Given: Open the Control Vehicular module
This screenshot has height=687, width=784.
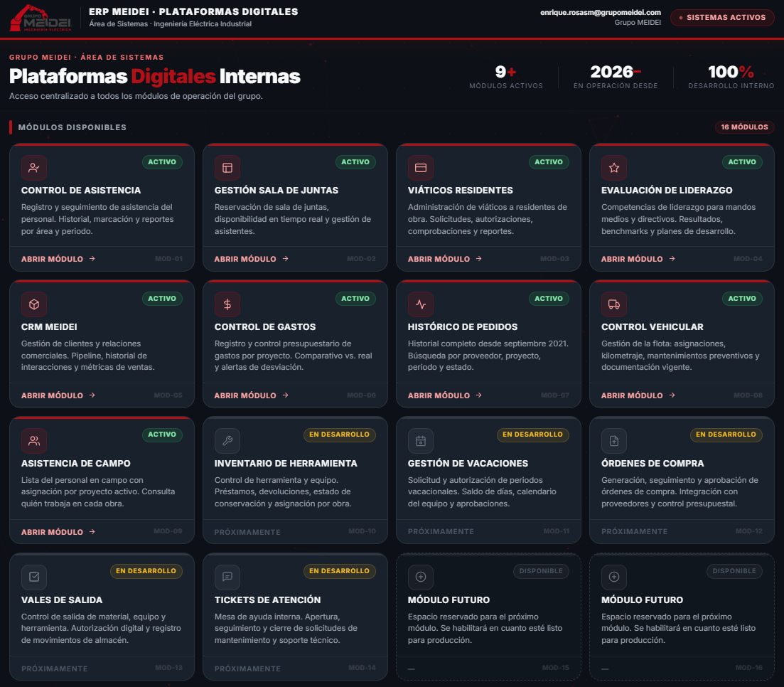Looking at the screenshot, I should pos(638,395).
